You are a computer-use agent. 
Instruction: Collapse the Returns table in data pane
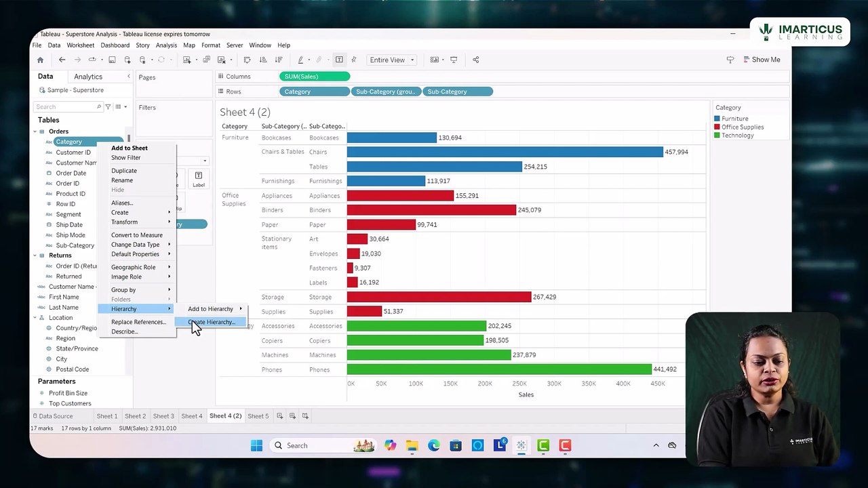point(35,256)
